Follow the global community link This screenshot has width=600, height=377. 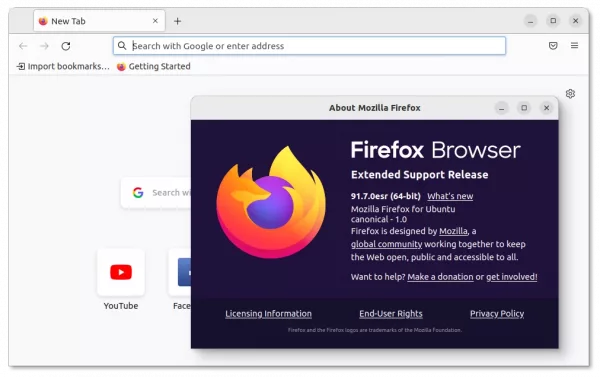click(386, 244)
